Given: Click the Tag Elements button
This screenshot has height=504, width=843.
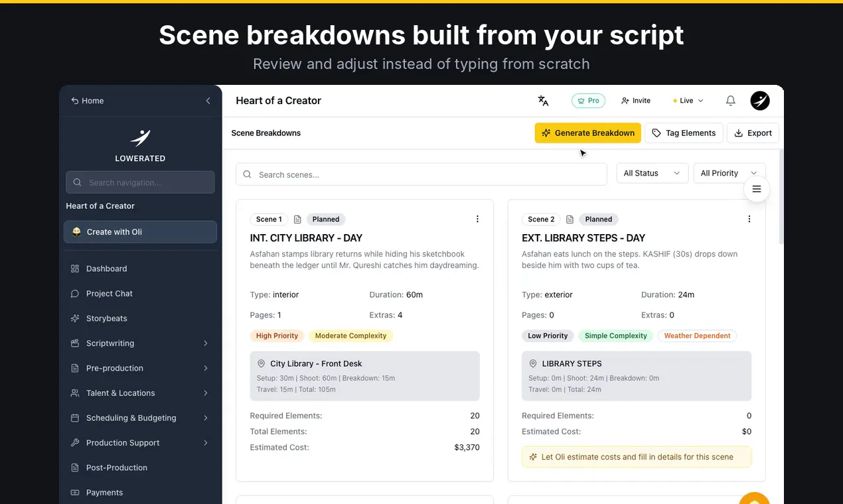Looking at the screenshot, I should (684, 133).
